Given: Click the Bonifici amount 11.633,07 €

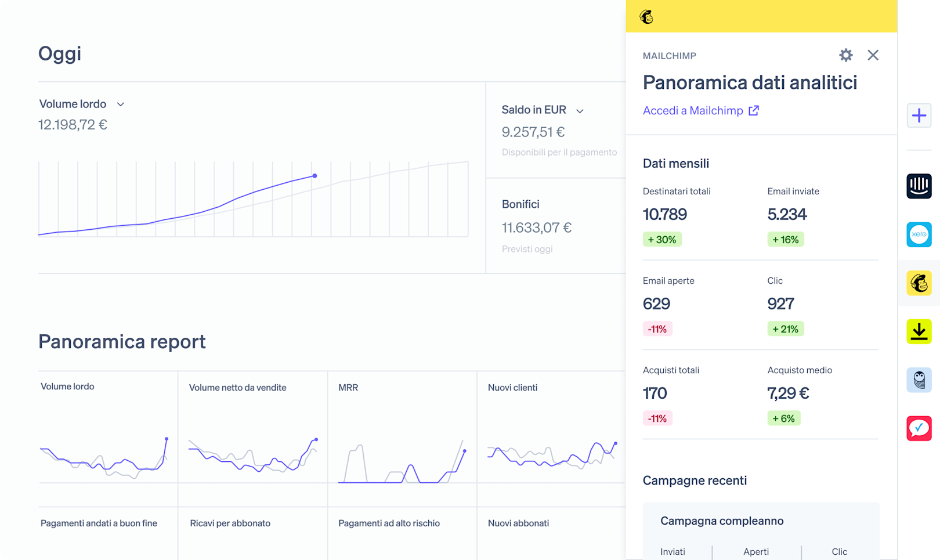Looking at the screenshot, I should tap(537, 227).
